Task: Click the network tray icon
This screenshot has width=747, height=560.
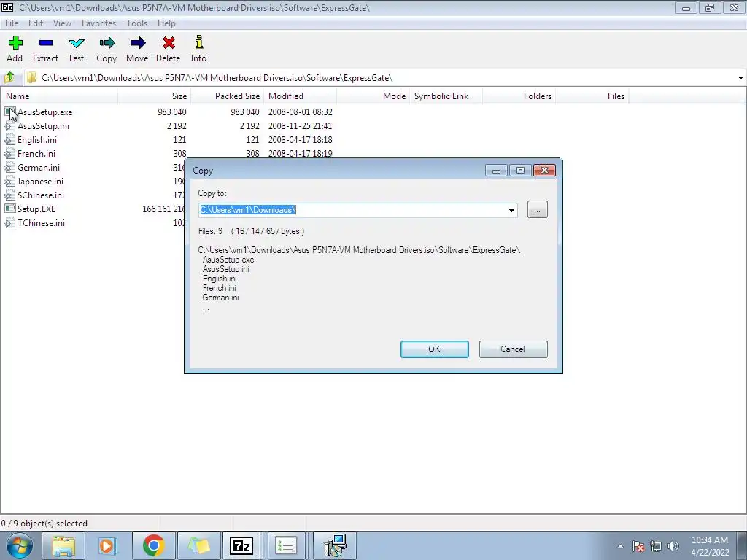Action: 656,546
